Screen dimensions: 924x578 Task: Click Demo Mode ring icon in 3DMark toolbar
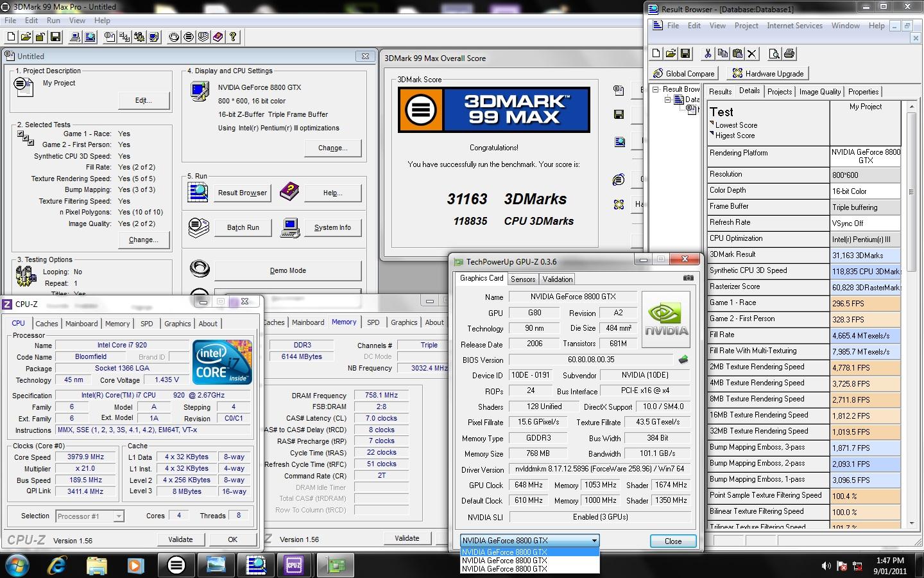(174, 37)
